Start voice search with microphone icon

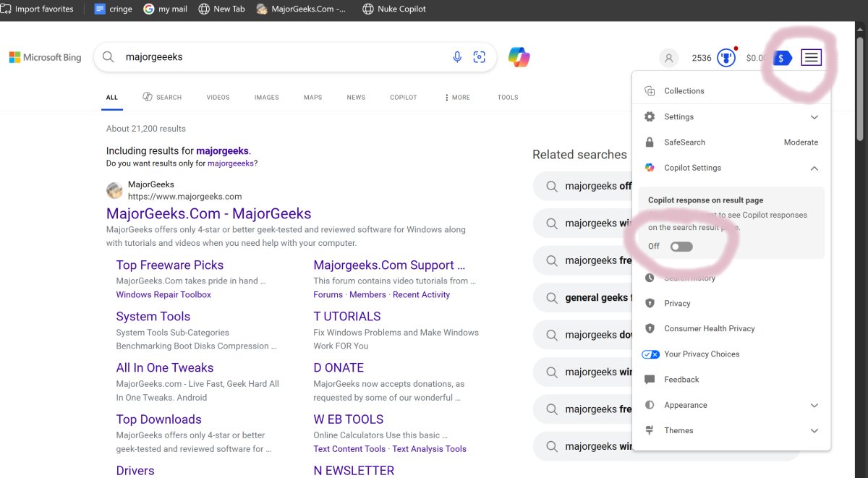[457, 57]
